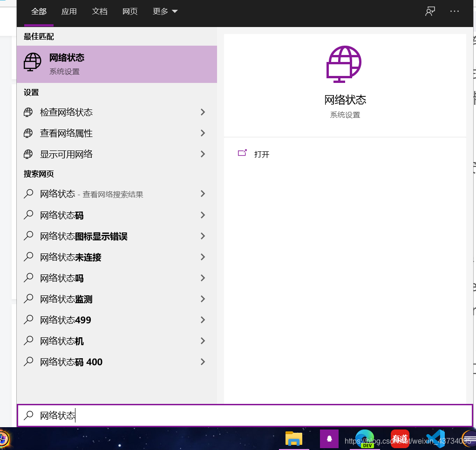The height and width of the screenshot is (450, 476).
Task: Expand the 网络状态码 search suggestion chevron
Action: click(x=203, y=215)
